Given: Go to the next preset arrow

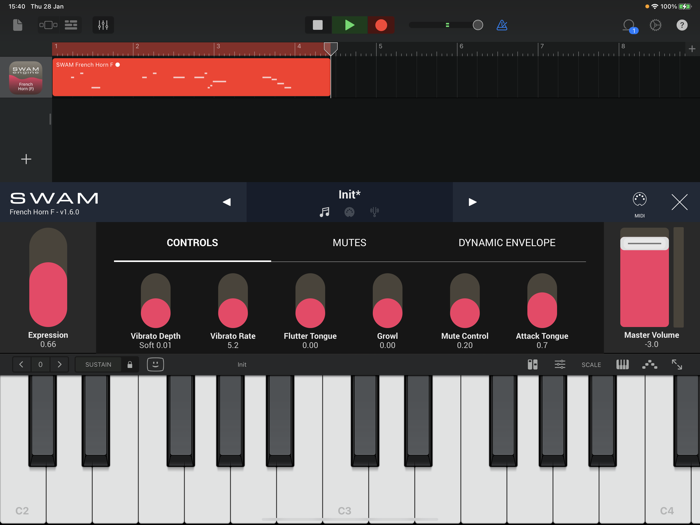Looking at the screenshot, I should pyautogui.click(x=472, y=202).
